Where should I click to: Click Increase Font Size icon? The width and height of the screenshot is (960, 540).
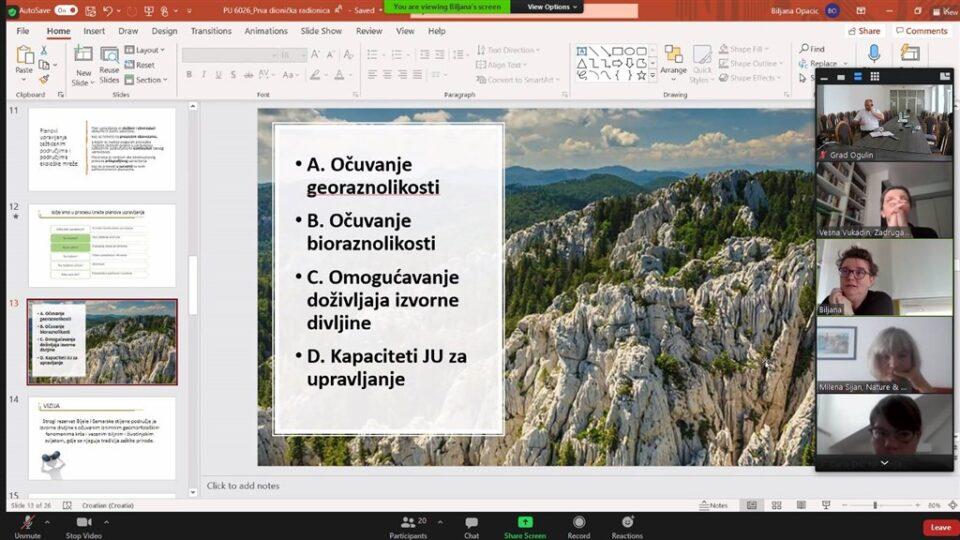(x=315, y=54)
